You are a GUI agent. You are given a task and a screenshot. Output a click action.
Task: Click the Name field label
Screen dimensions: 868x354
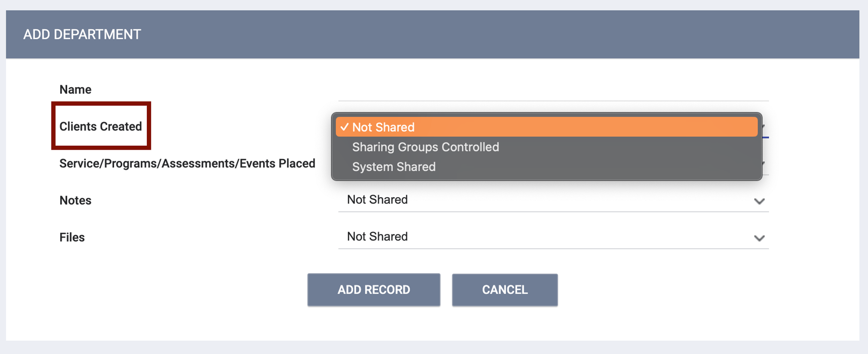[75, 89]
